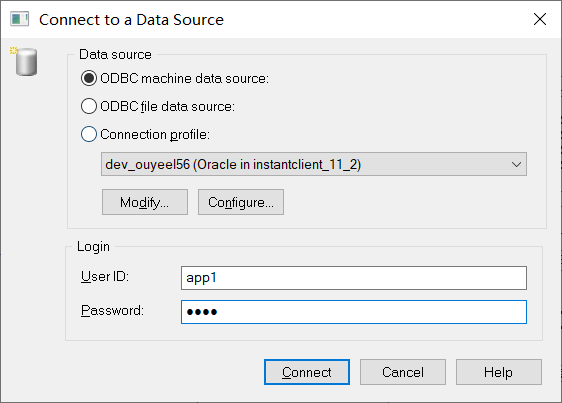The image size is (562, 403).
Task: Cancel the data source connection dialog
Action: point(403,372)
